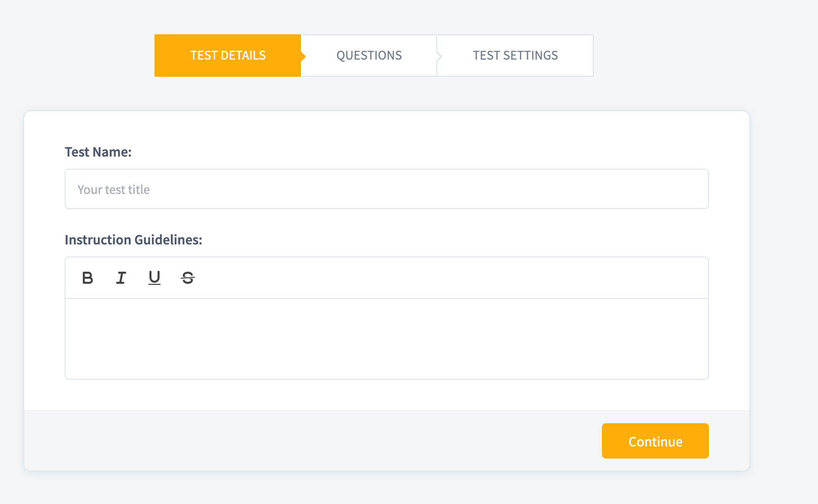Screen dimensions: 818x504
Task: Select the slanted I toolbar icon
Action: 121,278
